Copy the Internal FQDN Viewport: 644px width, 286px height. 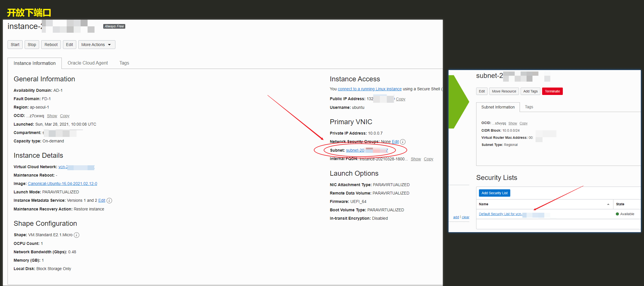(x=429, y=159)
